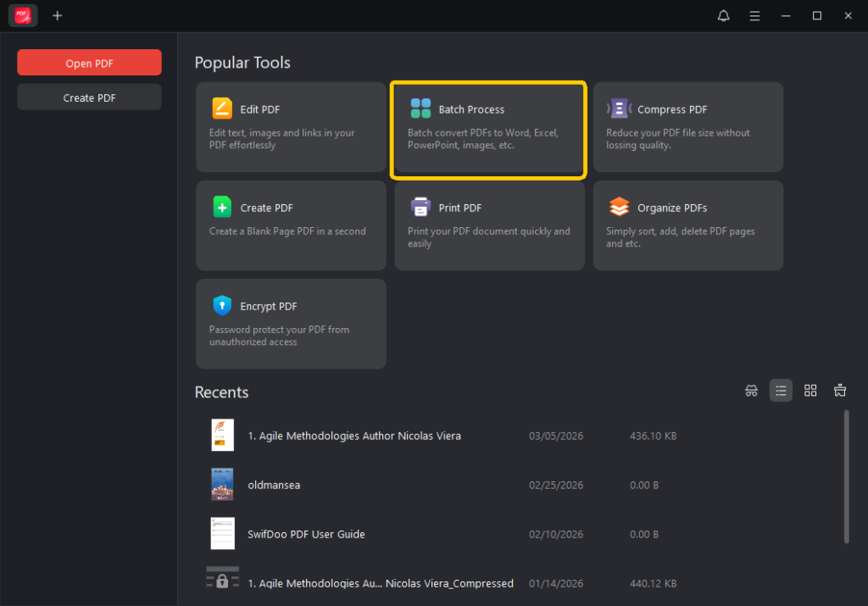Click the Organize PDFs stack icon
The width and height of the screenshot is (868, 606).
pos(619,208)
